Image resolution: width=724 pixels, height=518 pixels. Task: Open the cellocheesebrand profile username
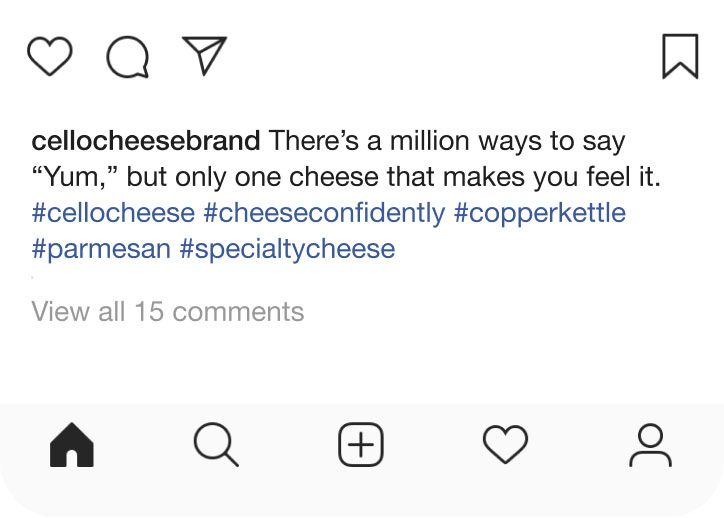pos(146,141)
